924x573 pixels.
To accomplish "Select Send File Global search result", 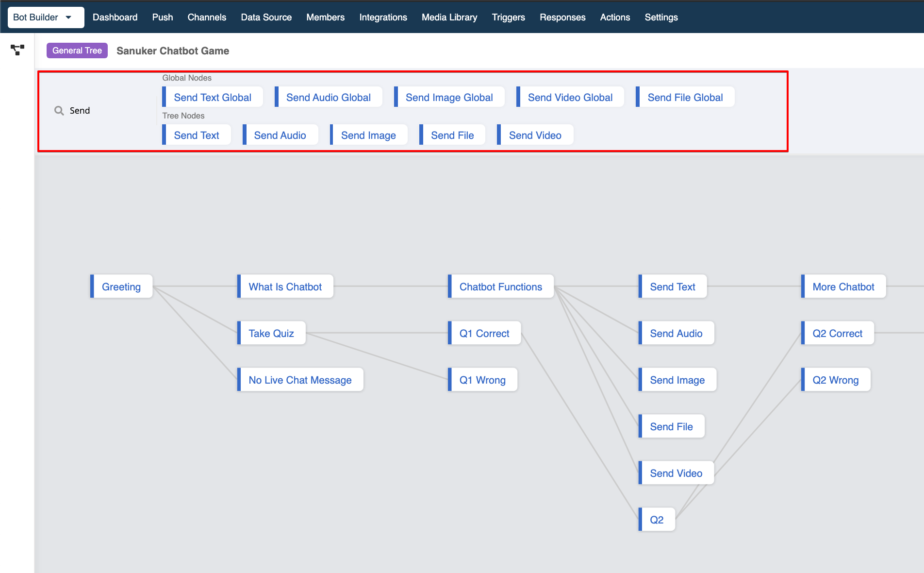I will tap(685, 97).
